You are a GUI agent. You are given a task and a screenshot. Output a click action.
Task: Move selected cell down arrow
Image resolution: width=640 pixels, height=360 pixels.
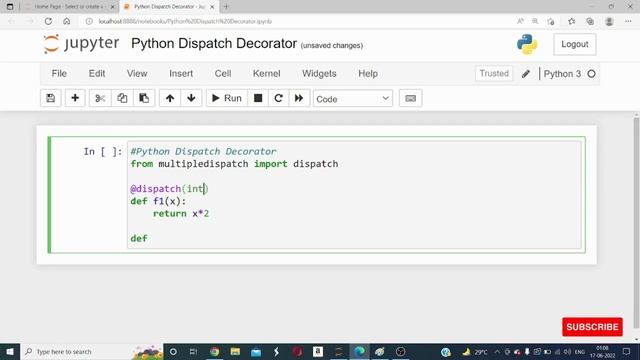coord(191,98)
